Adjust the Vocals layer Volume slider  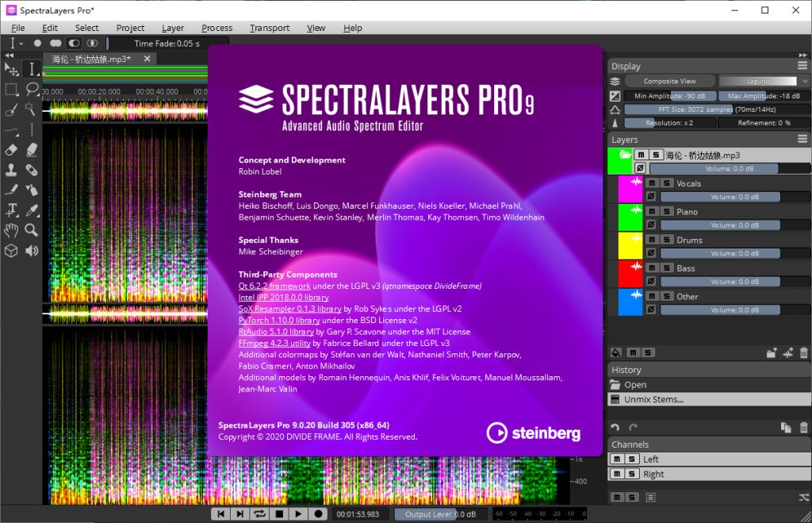pyautogui.click(x=735, y=197)
